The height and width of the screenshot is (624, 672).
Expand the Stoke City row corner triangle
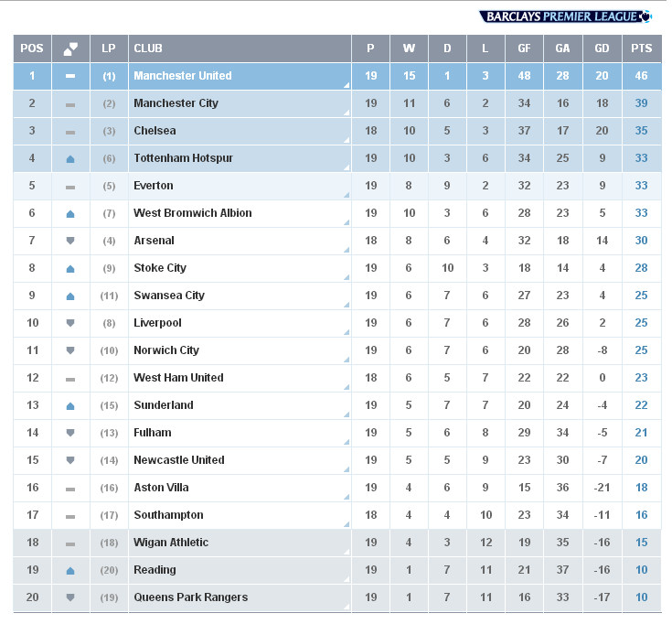coord(347,278)
